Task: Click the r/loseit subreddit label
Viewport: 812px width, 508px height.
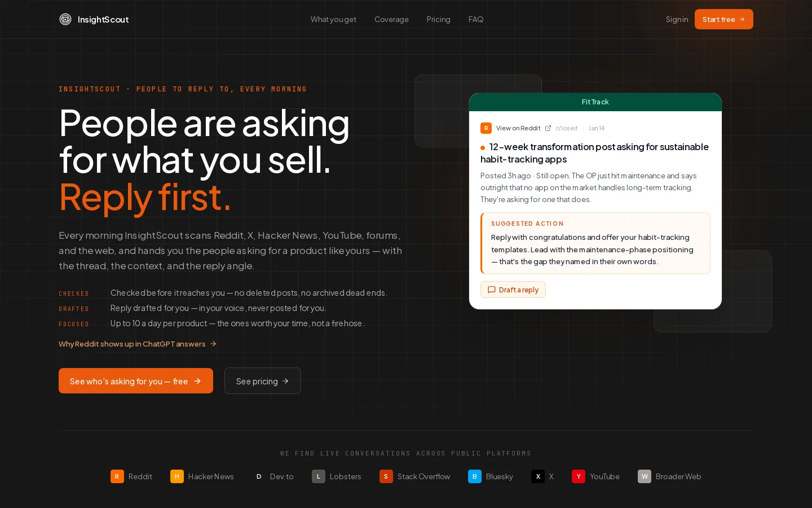Action: click(x=567, y=128)
